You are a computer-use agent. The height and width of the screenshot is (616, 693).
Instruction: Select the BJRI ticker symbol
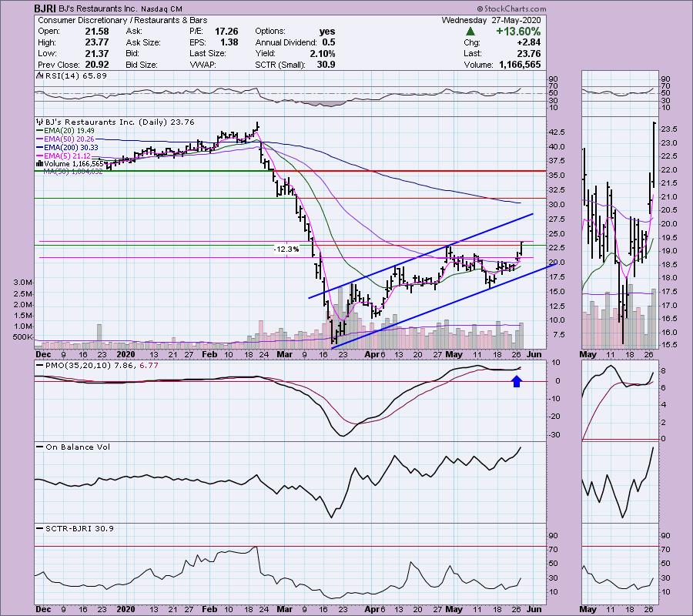45,8
